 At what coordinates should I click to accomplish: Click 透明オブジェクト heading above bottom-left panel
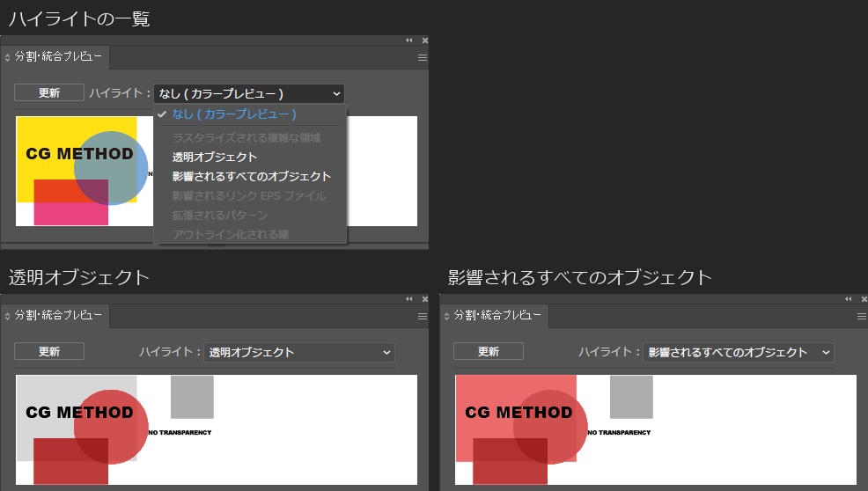[x=79, y=277]
